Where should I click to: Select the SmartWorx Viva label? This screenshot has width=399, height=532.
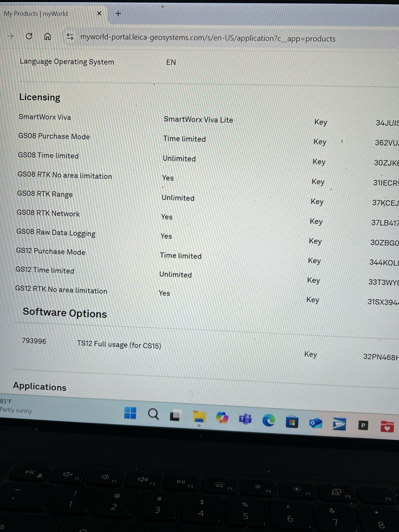point(45,117)
